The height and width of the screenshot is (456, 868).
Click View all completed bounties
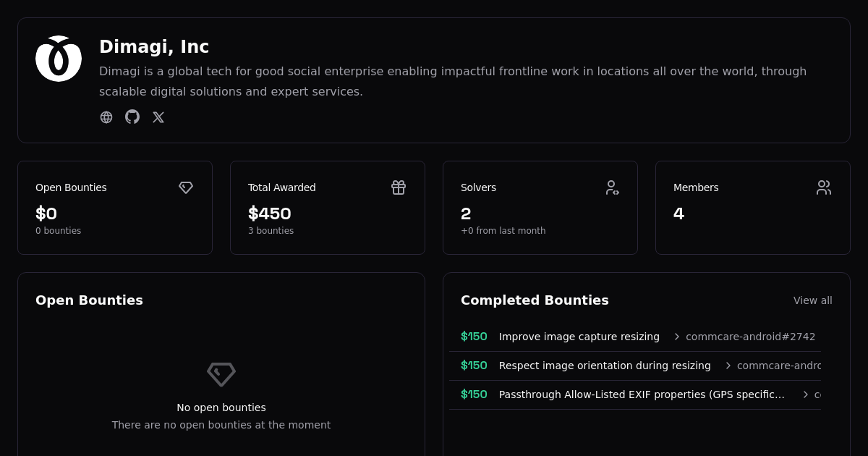(812, 300)
